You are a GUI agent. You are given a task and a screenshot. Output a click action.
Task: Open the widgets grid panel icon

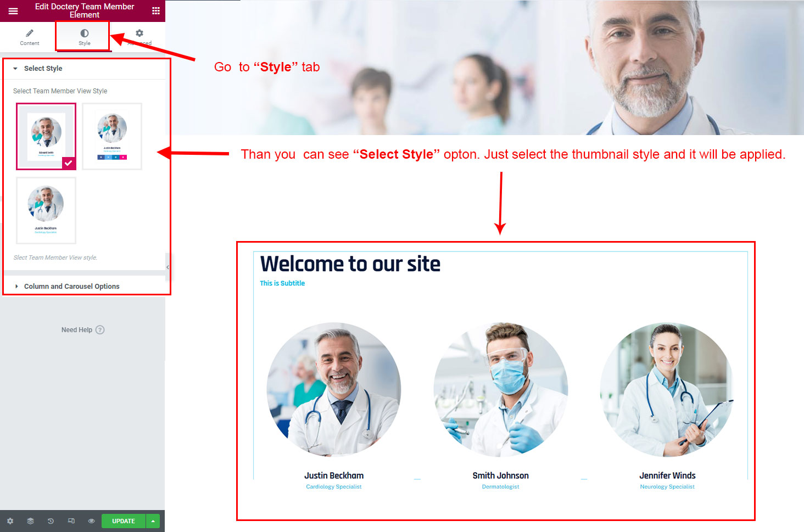[x=156, y=11]
